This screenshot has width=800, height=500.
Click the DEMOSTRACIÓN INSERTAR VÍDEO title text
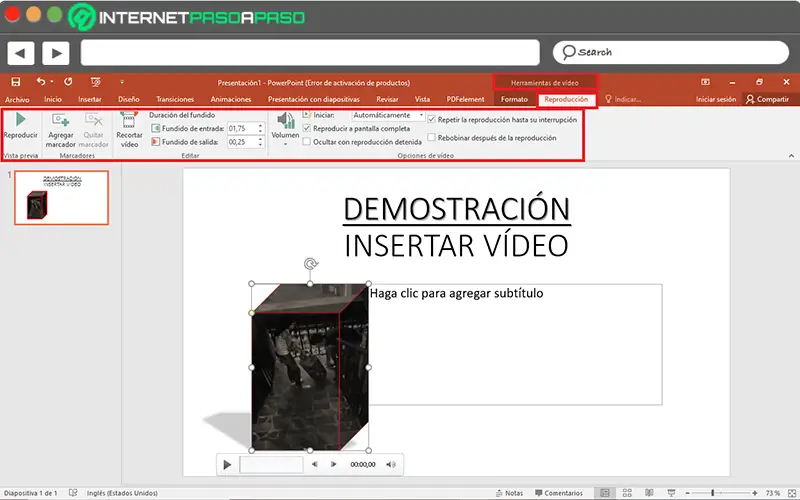[457, 227]
